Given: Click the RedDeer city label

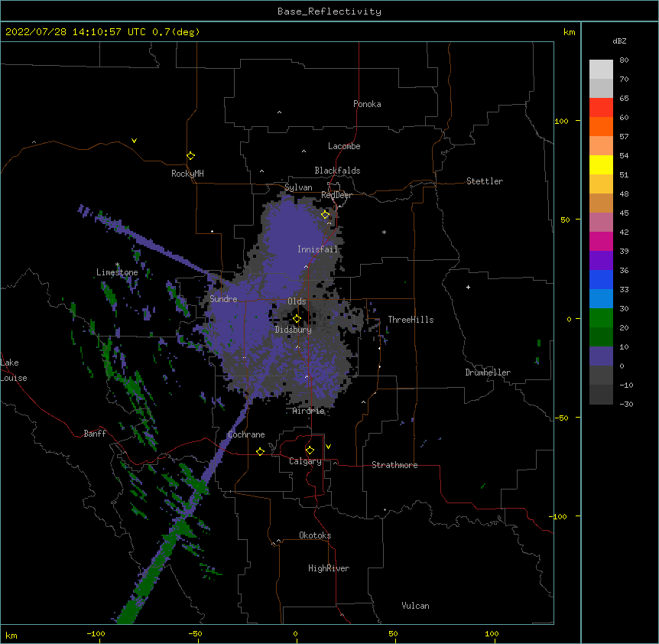Looking at the screenshot, I should pos(336,195).
